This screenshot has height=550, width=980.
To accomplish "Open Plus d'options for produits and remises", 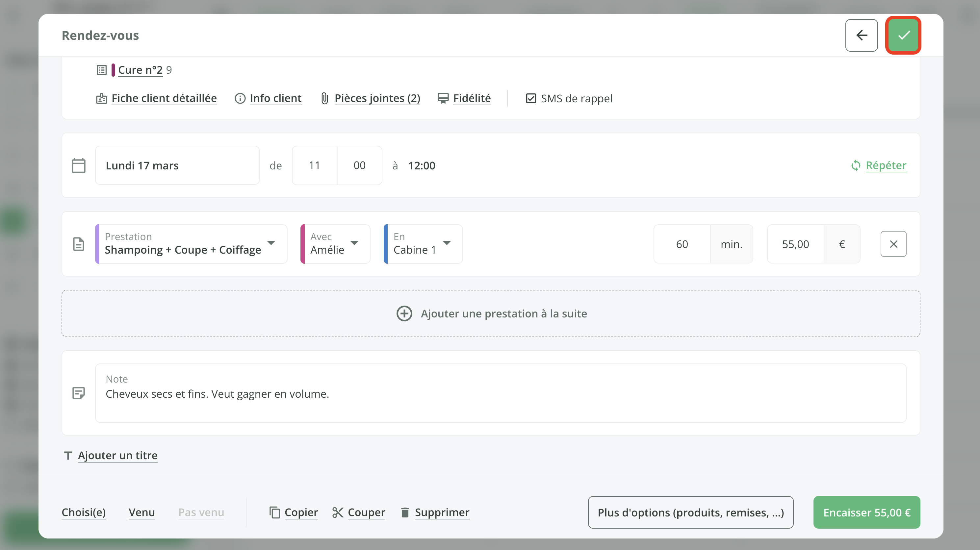I will (690, 512).
